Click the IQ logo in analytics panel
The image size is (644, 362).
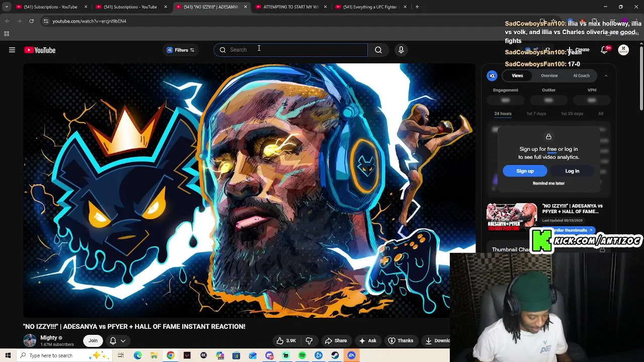coord(492,75)
